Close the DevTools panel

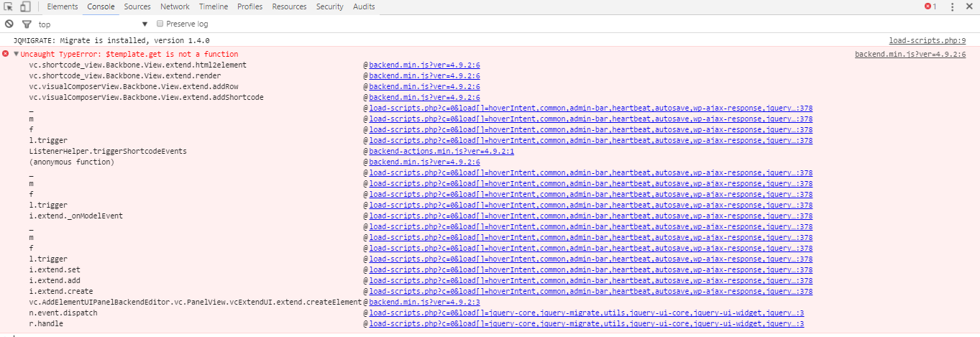tap(970, 6)
